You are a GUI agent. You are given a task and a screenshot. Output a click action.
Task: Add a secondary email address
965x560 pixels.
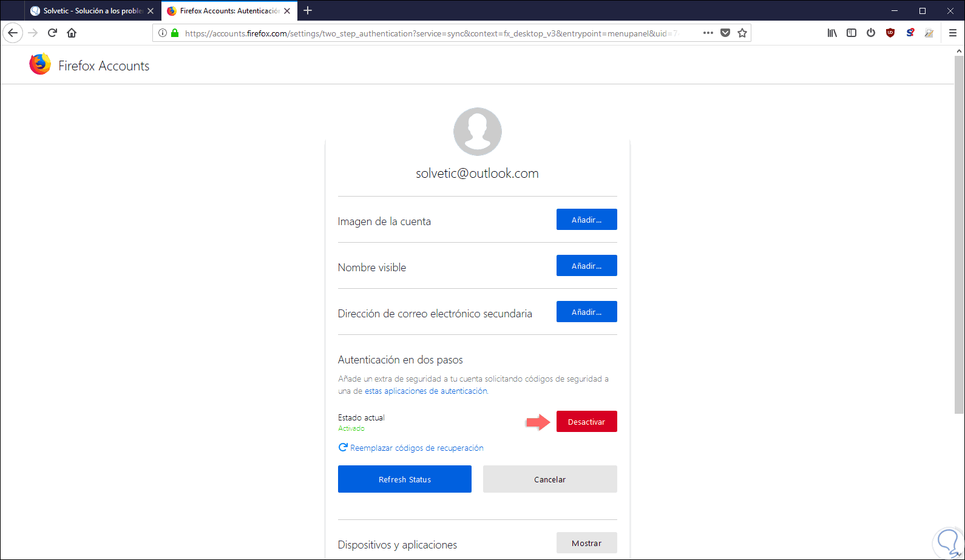pyautogui.click(x=587, y=312)
